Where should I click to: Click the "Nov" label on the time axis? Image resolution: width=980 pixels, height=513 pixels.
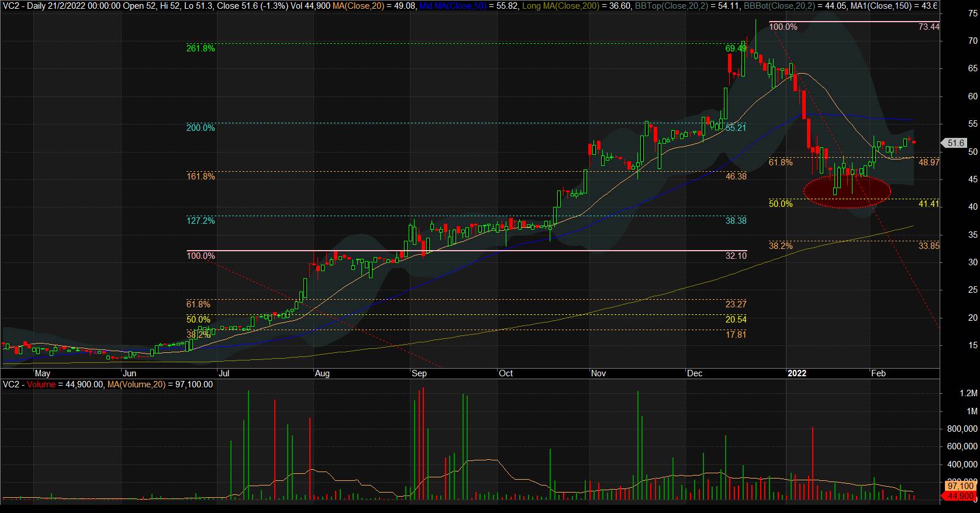pyautogui.click(x=599, y=373)
